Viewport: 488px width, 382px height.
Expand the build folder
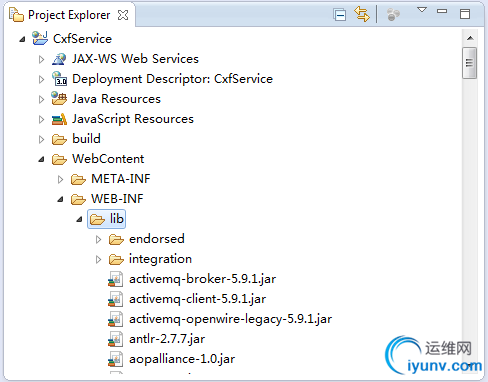click(x=41, y=139)
